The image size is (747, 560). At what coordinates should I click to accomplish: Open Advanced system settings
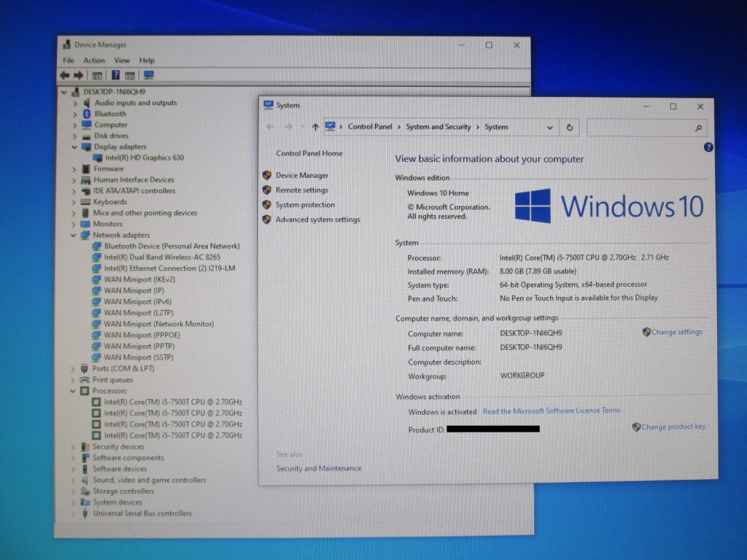coord(318,219)
